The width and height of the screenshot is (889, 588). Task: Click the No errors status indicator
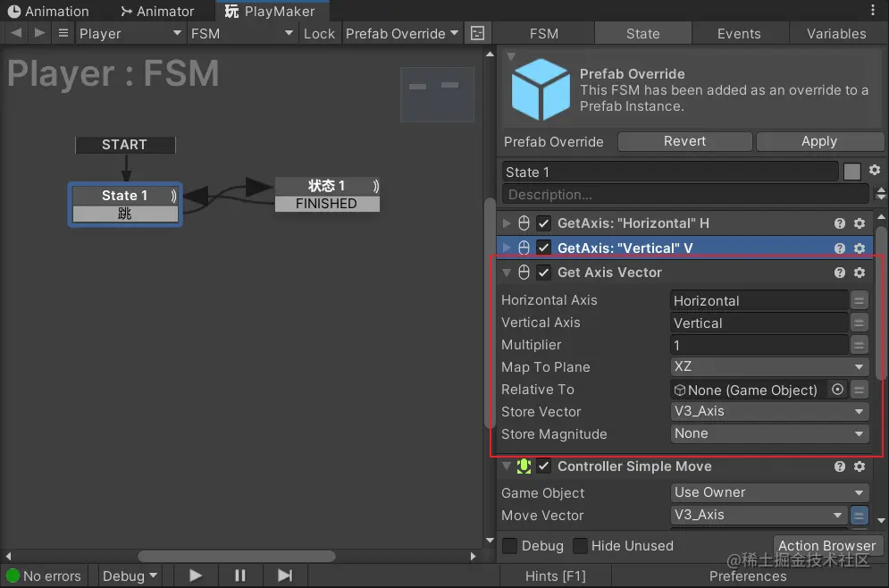tap(44, 576)
